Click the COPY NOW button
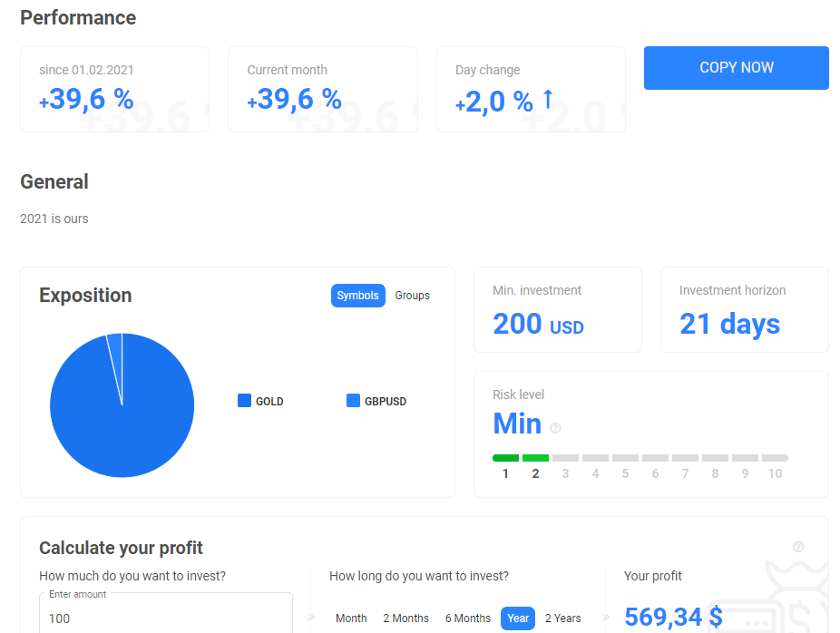Screen dimensions: 840x633 (x=736, y=68)
